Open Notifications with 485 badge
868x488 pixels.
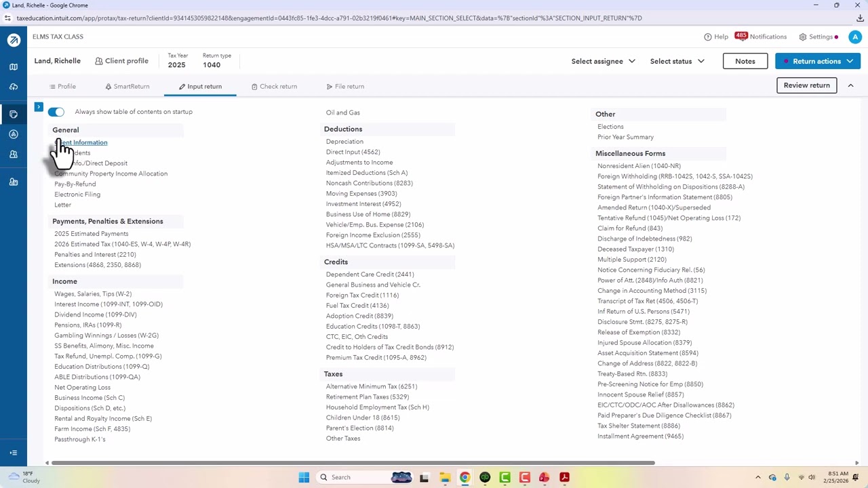pyautogui.click(x=761, y=37)
